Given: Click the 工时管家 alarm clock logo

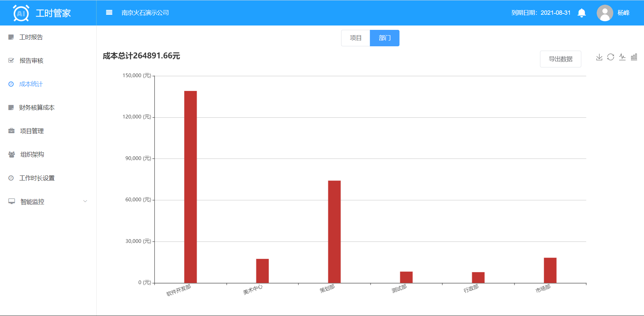Looking at the screenshot, I should click(x=21, y=13).
